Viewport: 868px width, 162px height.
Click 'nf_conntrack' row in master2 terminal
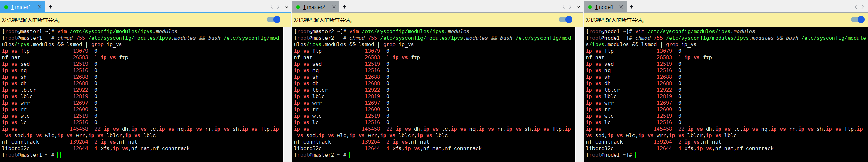tap(361, 142)
